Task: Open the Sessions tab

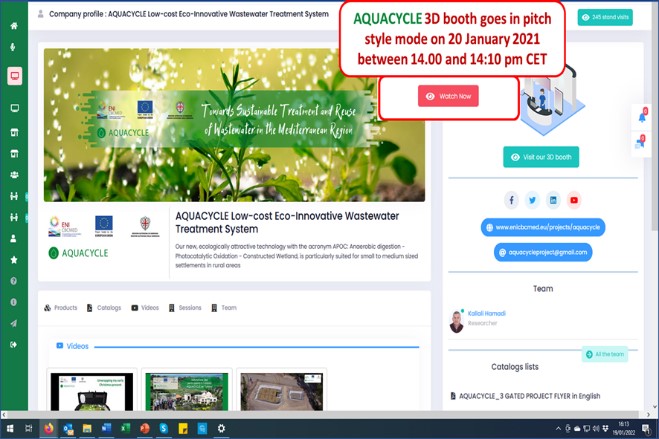Action: click(185, 308)
